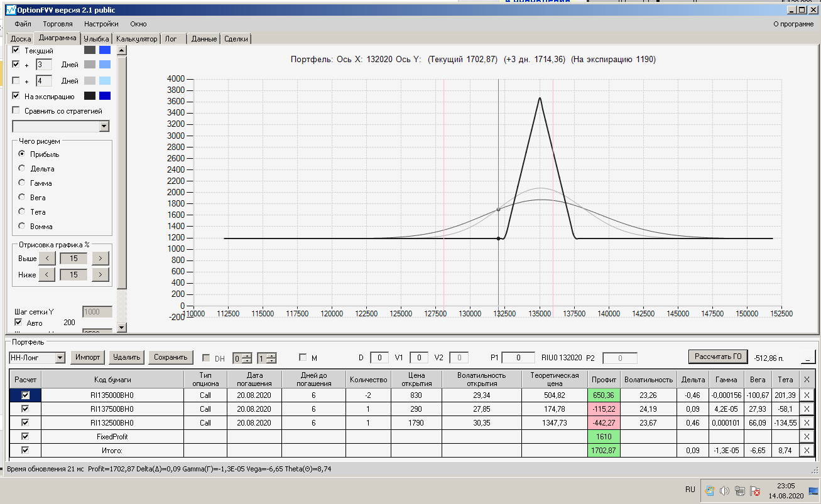Image resolution: width=821 pixels, height=504 pixels.
Task: Click the days field showing 3
Action: (43, 65)
